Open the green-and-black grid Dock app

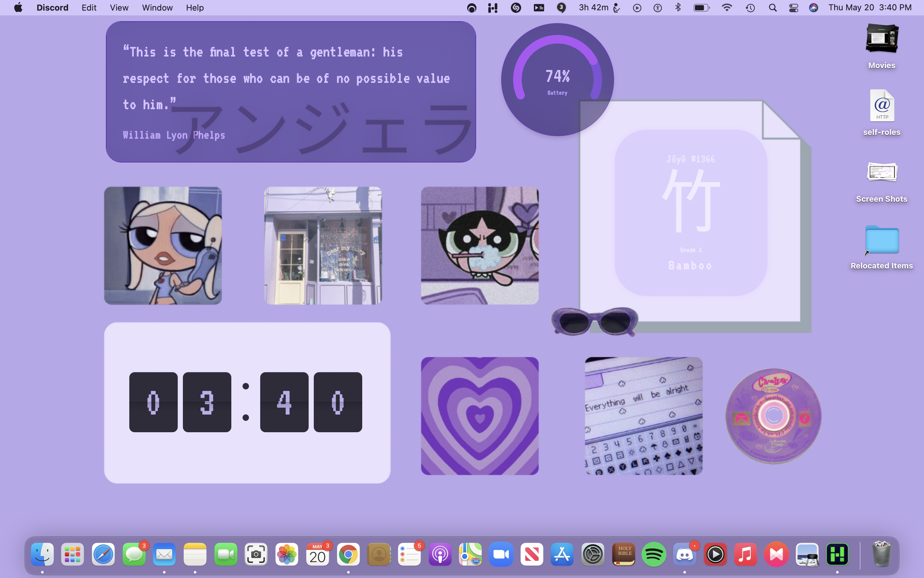click(837, 554)
